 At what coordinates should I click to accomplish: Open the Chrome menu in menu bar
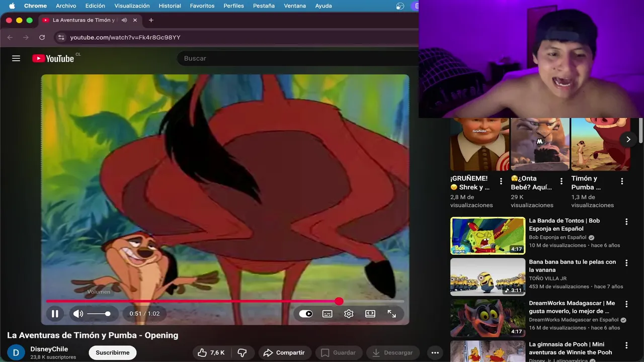[35, 6]
